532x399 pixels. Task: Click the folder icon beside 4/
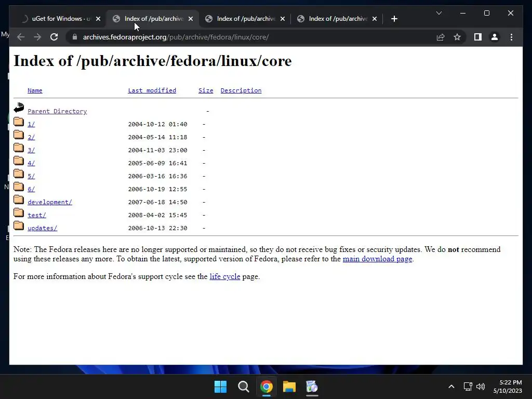[x=19, y=161]
